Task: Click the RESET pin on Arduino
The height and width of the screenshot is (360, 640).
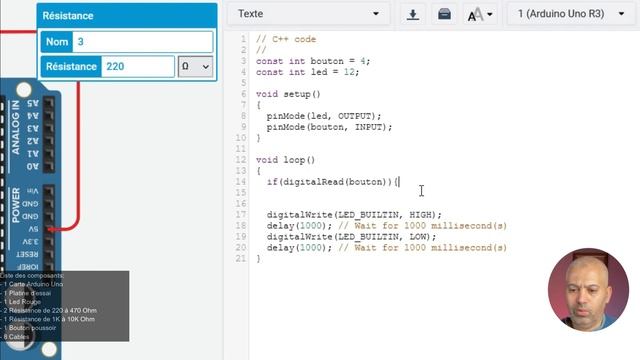Action: (49, 254)
